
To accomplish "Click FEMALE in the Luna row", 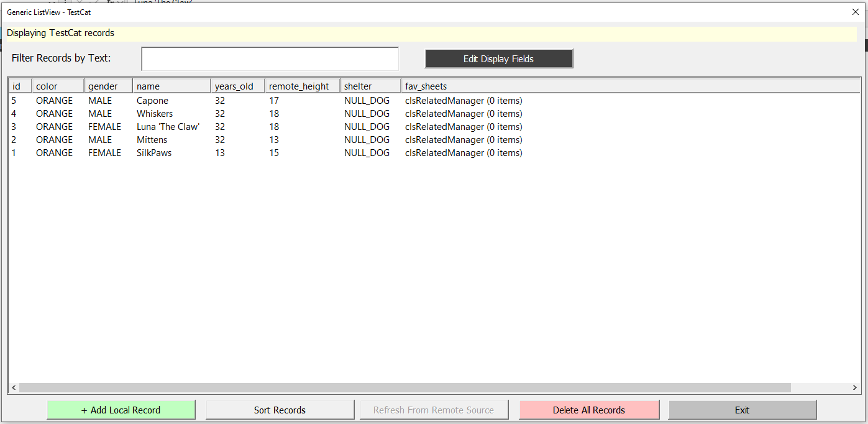I will pyautogui.click(x=104, y=127).
